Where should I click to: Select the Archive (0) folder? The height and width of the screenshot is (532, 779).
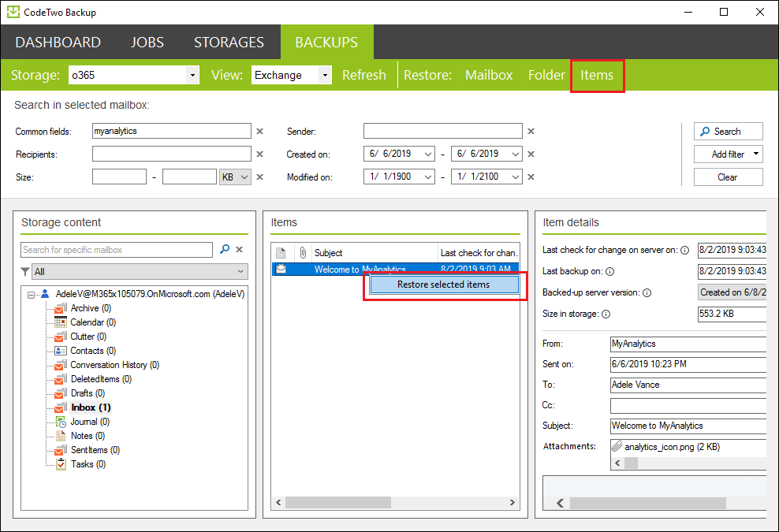click(x=91, y=308)
